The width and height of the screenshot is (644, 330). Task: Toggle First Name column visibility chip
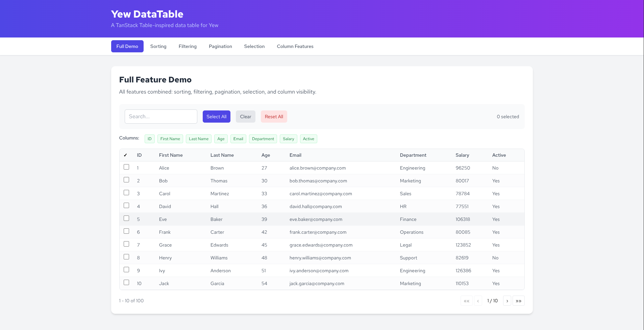pos(170,139)
